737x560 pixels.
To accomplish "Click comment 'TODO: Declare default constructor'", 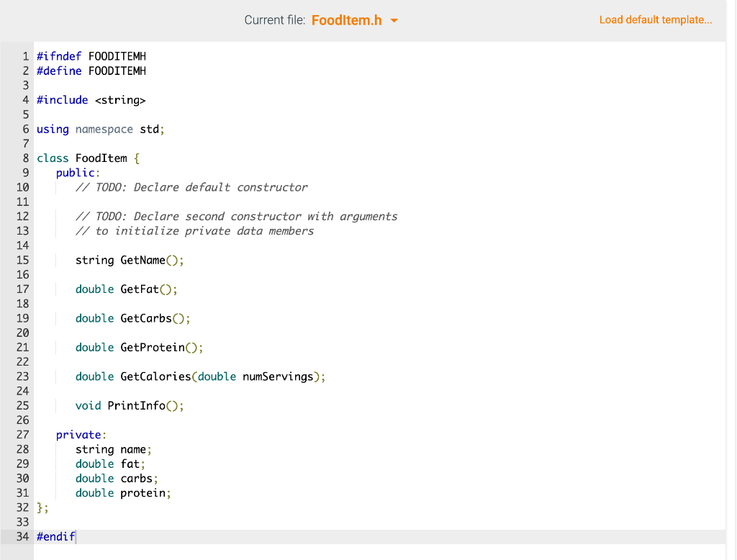I will coord(191,188).
